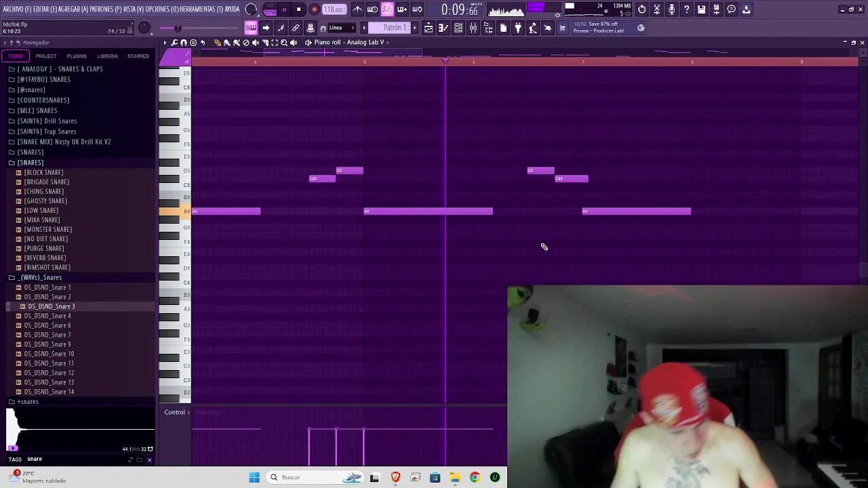
Task: Open Windows Start button
Action: click(254, 477)
